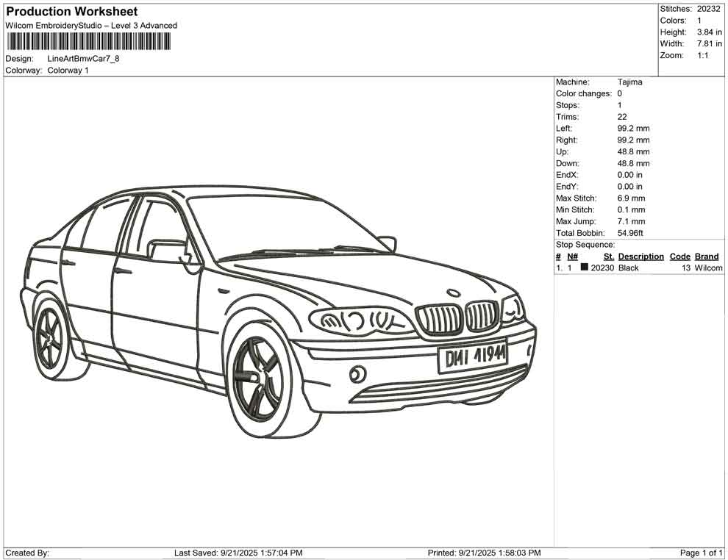Click the Right value 99.2 mm

tap(633, 140)
